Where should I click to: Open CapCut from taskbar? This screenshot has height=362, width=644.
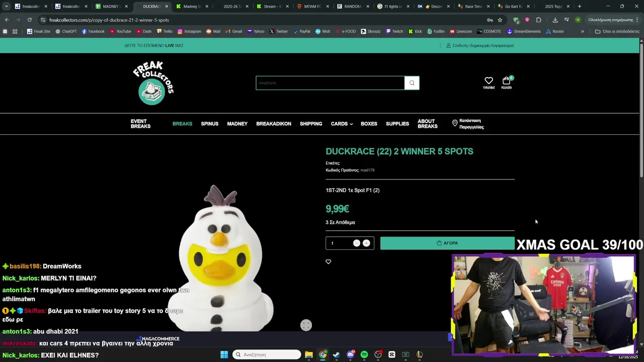(392, 354)
